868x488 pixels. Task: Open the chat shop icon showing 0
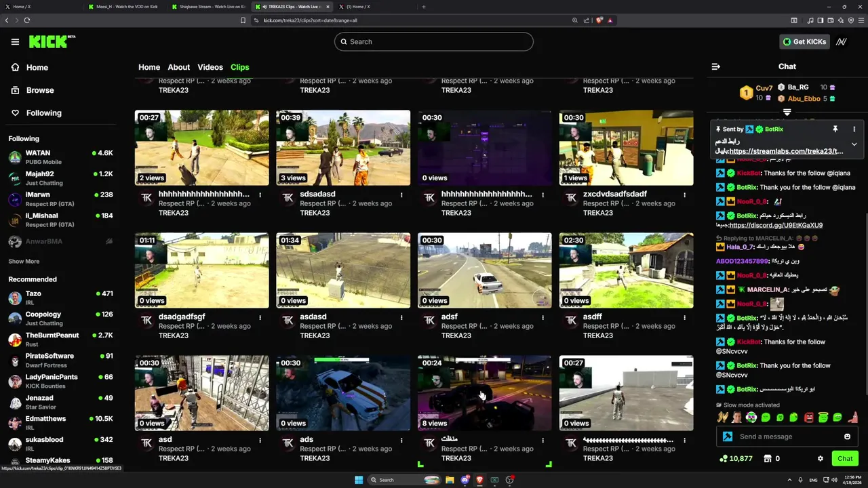[768, 459]
